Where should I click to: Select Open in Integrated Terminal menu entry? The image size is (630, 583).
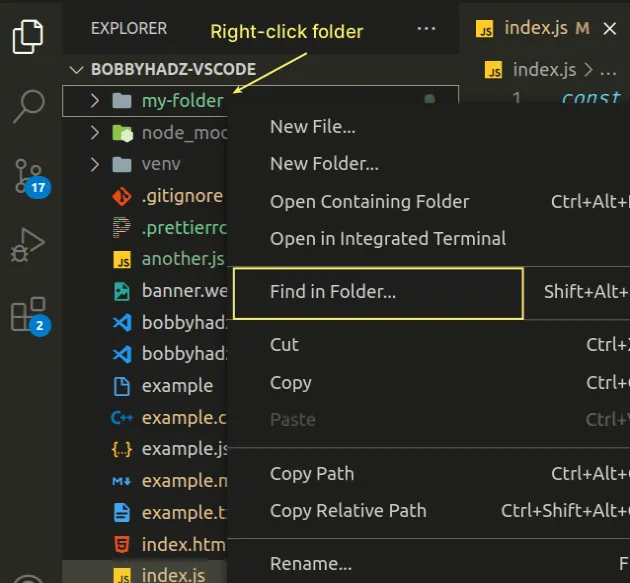[x=388, y=239]
